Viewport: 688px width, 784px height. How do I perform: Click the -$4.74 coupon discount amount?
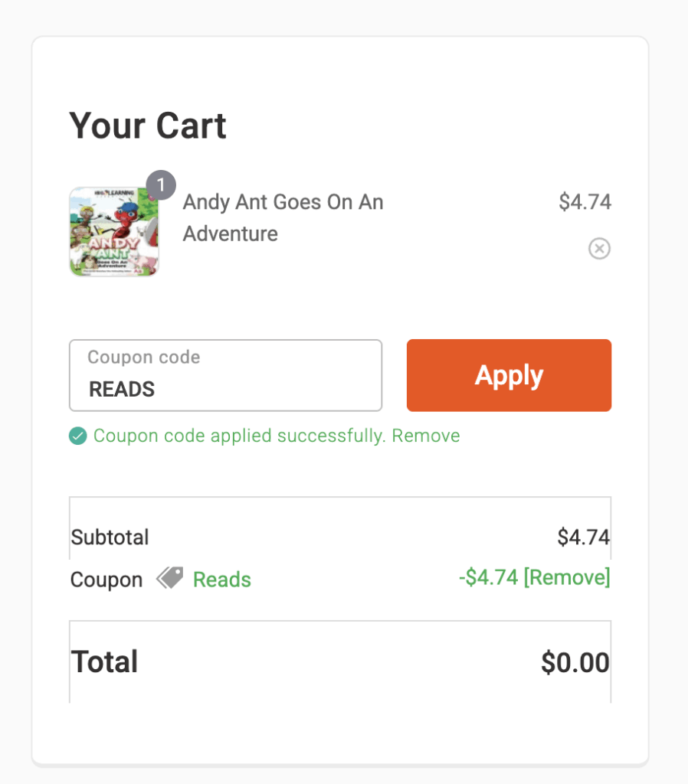tap(489, 577)
